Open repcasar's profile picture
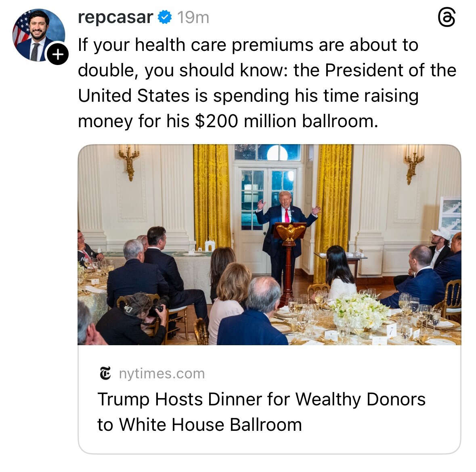 [x=38, y=35]
